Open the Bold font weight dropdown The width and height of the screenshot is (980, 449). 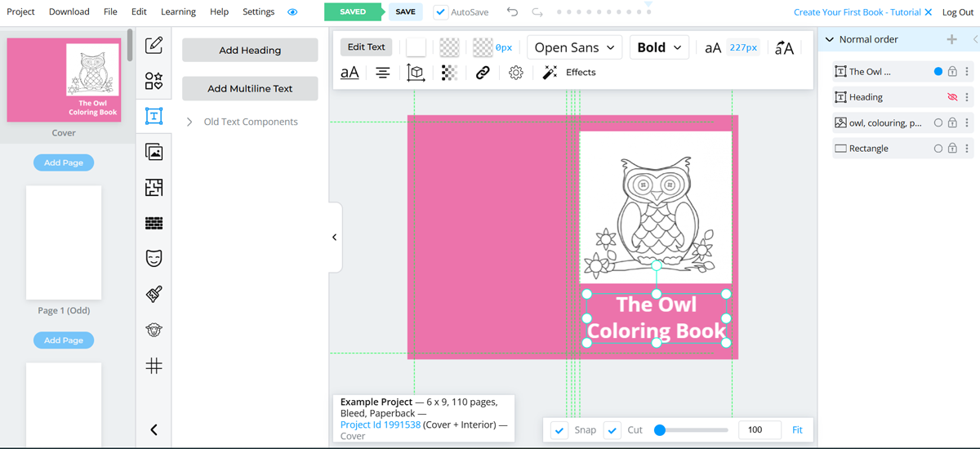click(658, 47)
